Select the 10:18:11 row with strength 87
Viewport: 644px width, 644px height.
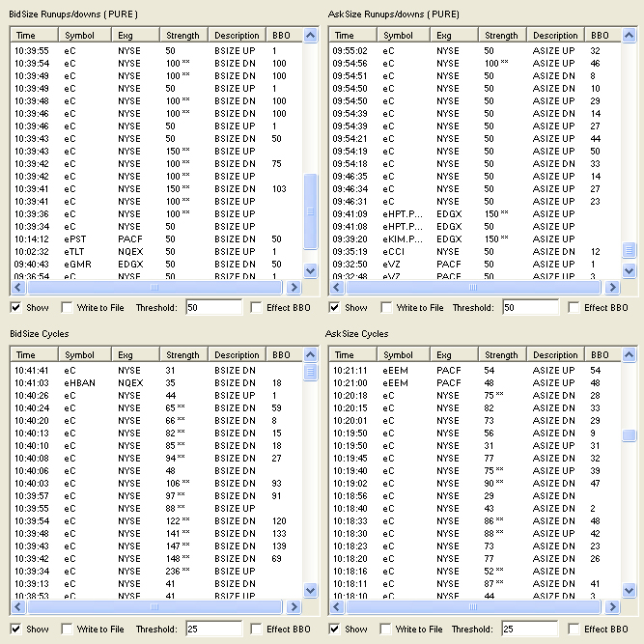click(475, 583)
